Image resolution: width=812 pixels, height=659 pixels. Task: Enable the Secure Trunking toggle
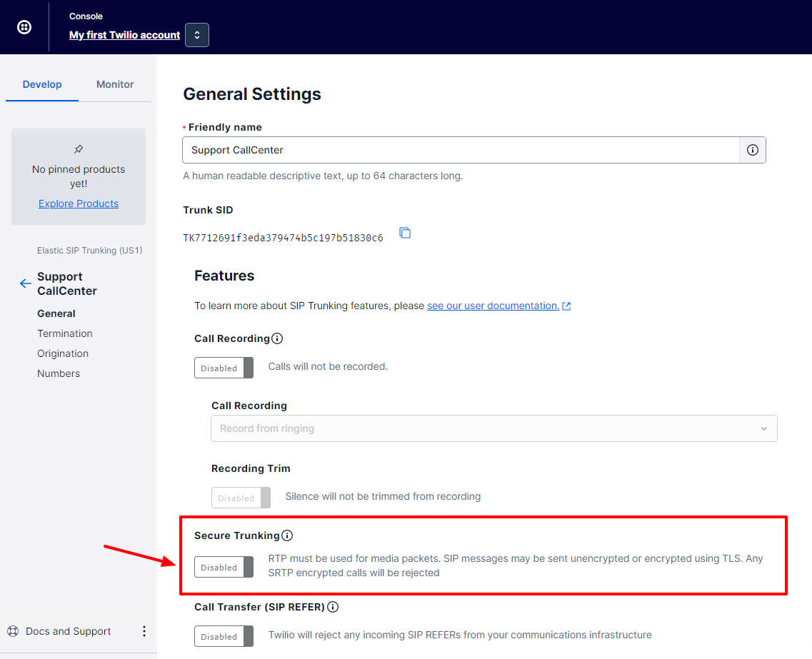[224, 567]
